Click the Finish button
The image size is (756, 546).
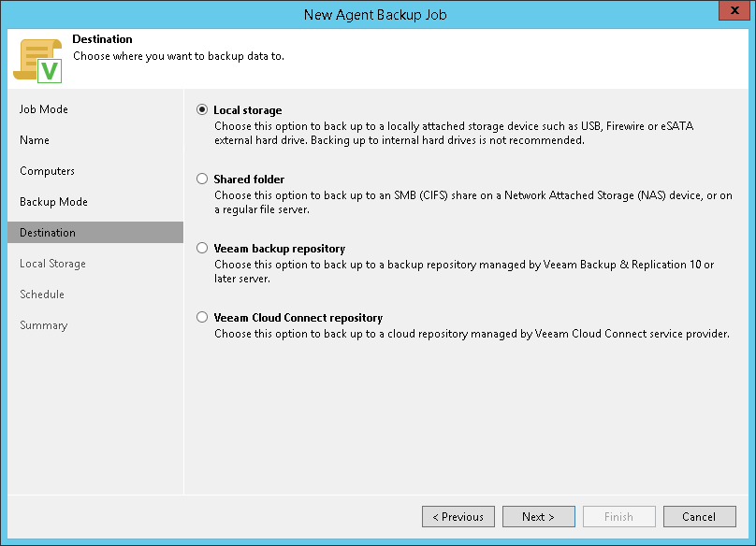tap(619, 517)
